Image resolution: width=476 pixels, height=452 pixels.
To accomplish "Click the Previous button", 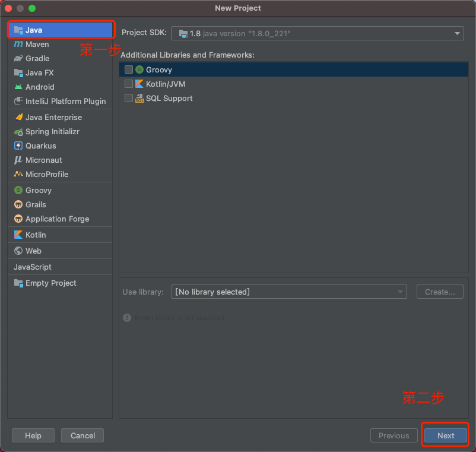I will pyautogui.click(x=394, y=435).
